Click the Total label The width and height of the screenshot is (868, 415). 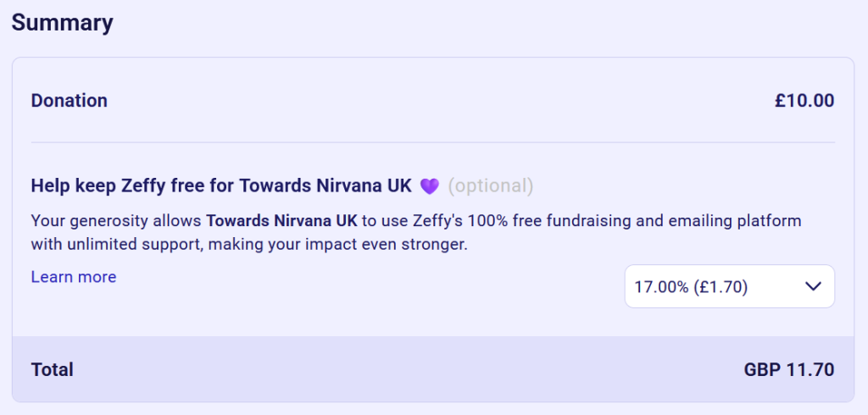tap(53, 369)
